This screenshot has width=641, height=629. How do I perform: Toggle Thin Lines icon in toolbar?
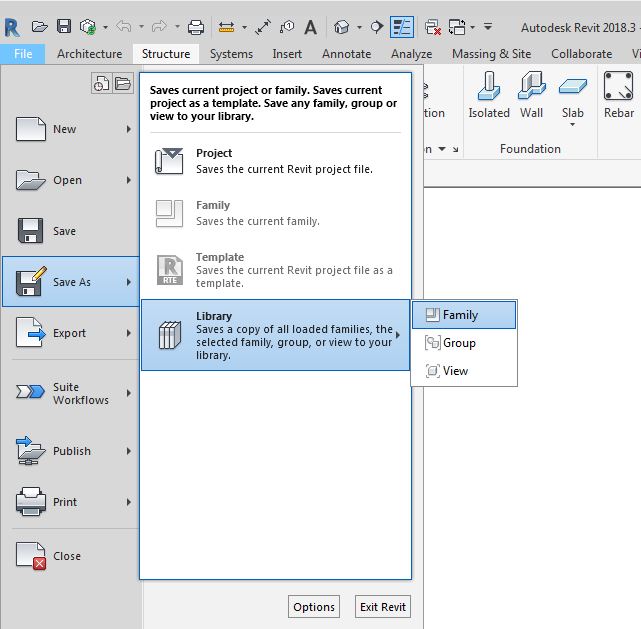click(x=402, y=27)
